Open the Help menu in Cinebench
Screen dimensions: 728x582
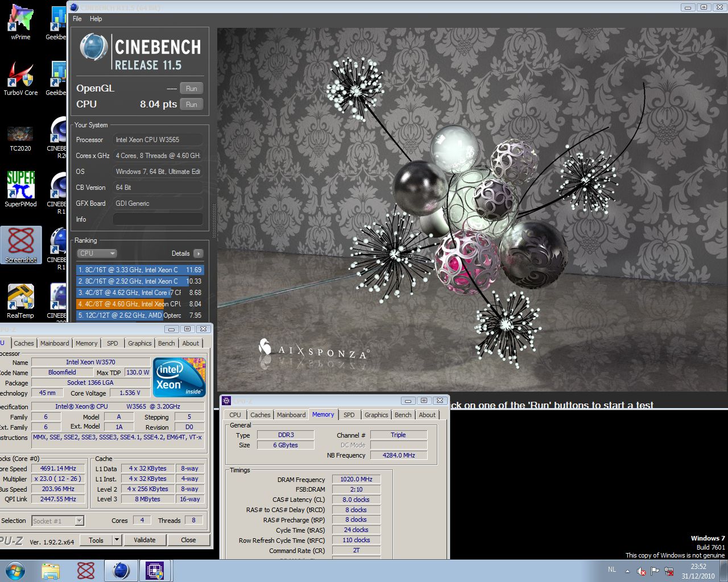(x=96, y=19)
